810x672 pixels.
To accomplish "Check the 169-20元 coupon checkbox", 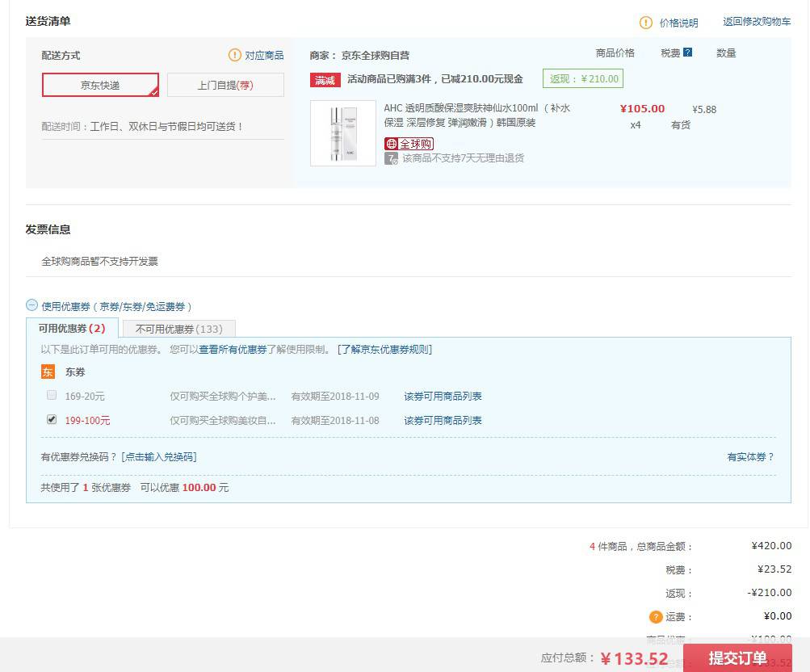I will pyautogui.click(x=52, y=396).
